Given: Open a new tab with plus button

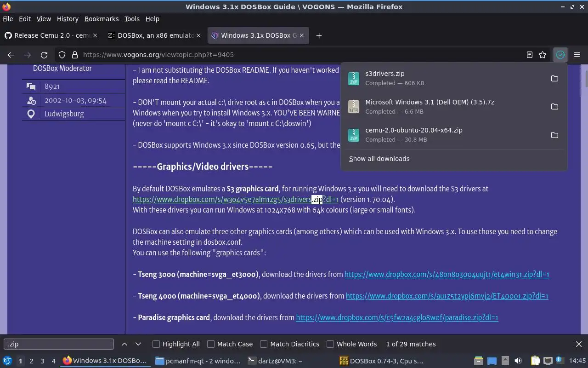Looking at the screenshot, I should pyautogui.click(x=319, y=35).
